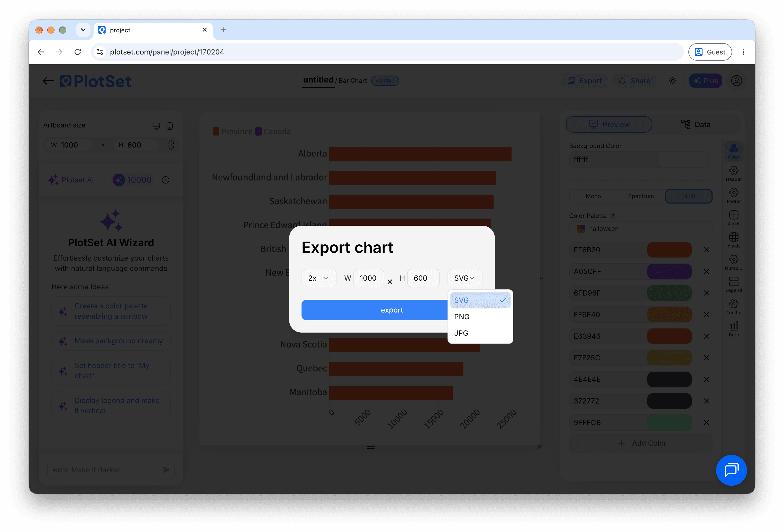The width and height of the screenshot is (784, 532).
Task: Remove color 6FD96F from palette
Action: tap(706, 293)
